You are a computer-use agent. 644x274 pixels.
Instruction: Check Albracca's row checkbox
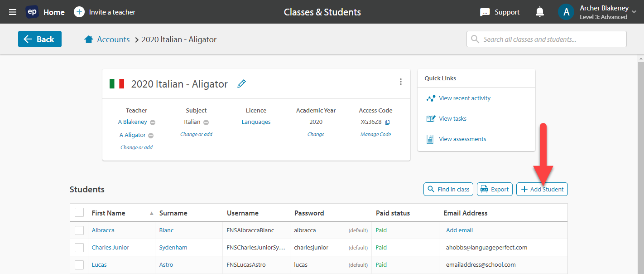pos(79,230)
